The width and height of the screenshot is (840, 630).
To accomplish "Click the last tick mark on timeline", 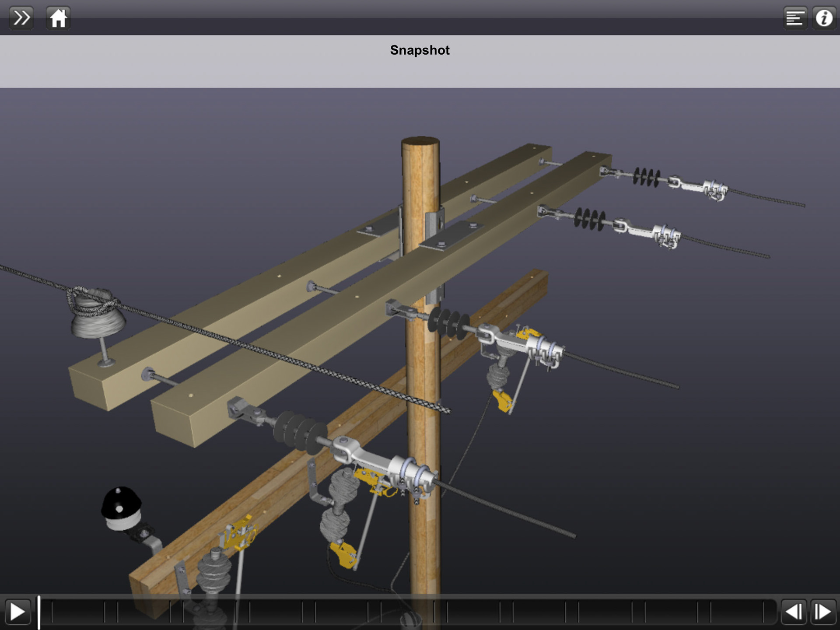I will pyautogui.click(x=763, y=611).
